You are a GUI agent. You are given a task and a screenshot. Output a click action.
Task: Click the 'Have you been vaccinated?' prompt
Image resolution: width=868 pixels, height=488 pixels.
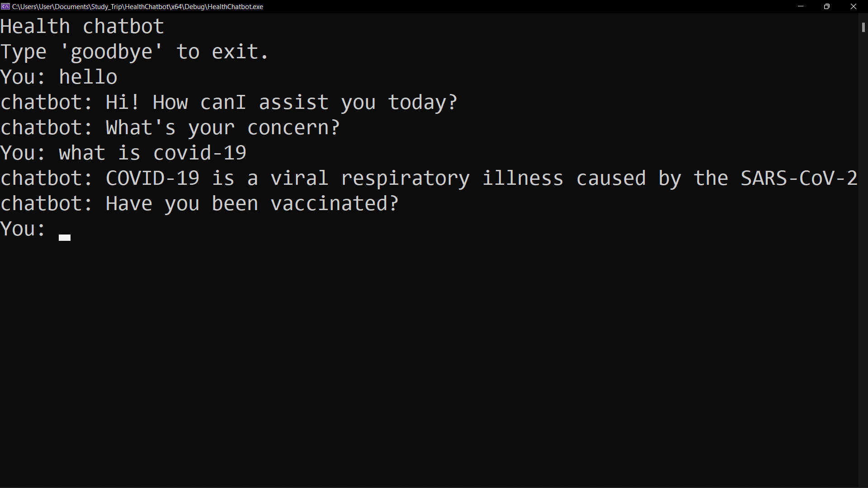(x=252, y=204)
